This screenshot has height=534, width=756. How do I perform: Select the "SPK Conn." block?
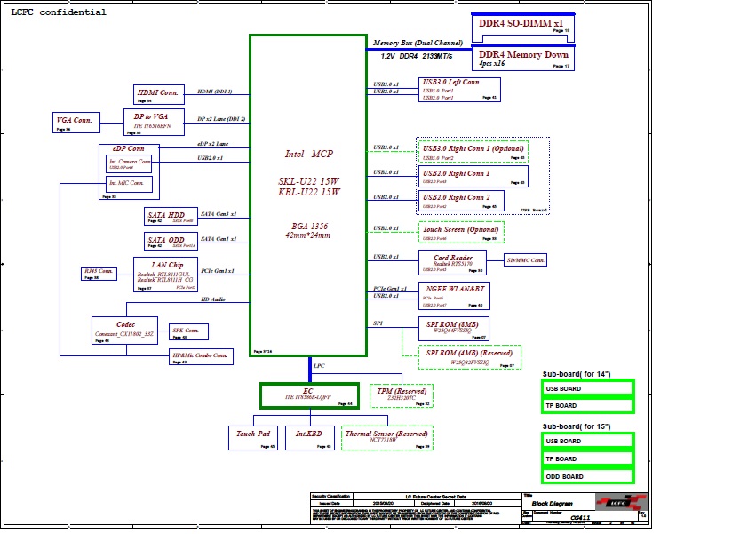tap(188, 332)
